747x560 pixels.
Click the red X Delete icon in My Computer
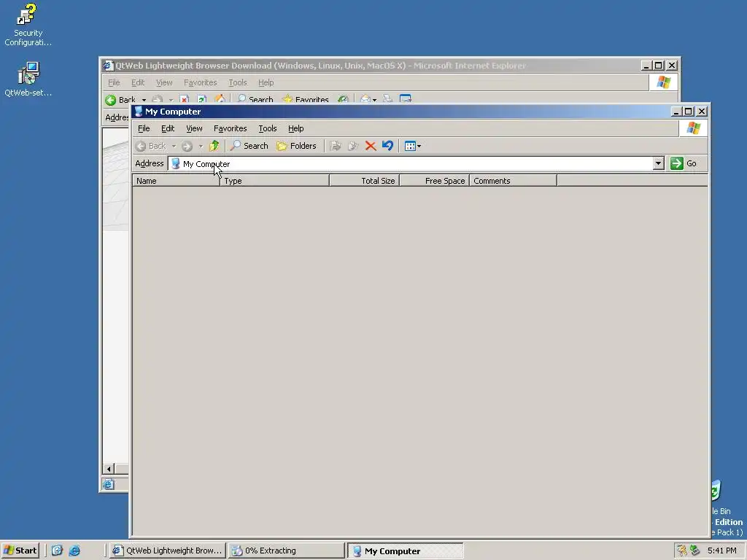pyautogui.click(x=370, y=146)
